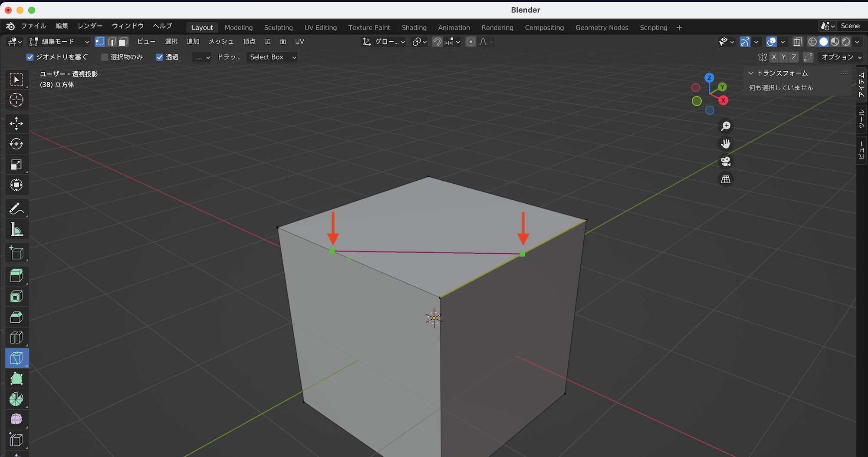Image resolution: width=868 pixels, height=457 pixels.
Task: Uncheck the ジオメトリを塞ぐ checkbox
Action: (x=30, y=57)
